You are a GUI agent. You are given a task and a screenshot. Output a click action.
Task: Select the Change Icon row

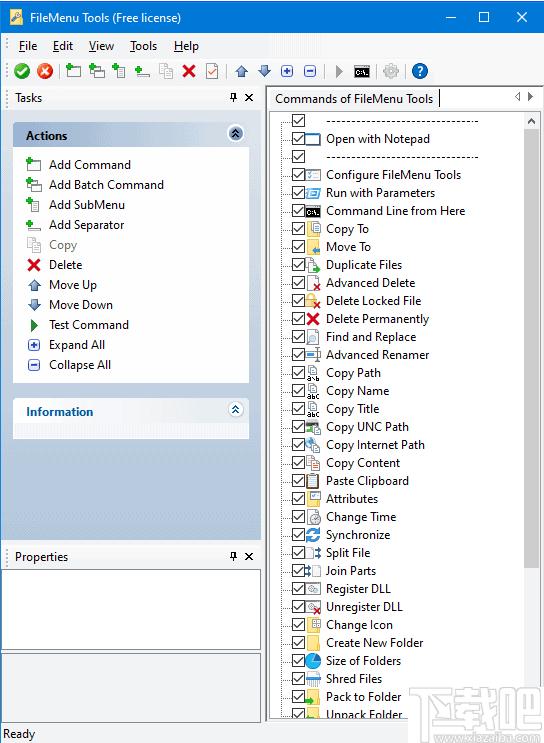tap(359, 625)
